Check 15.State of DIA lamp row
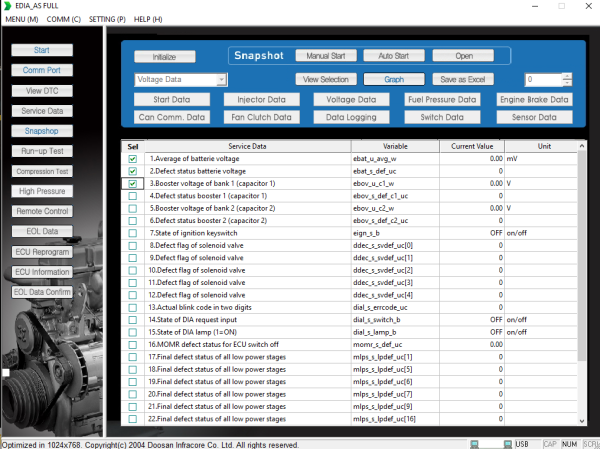 (132, 332)
